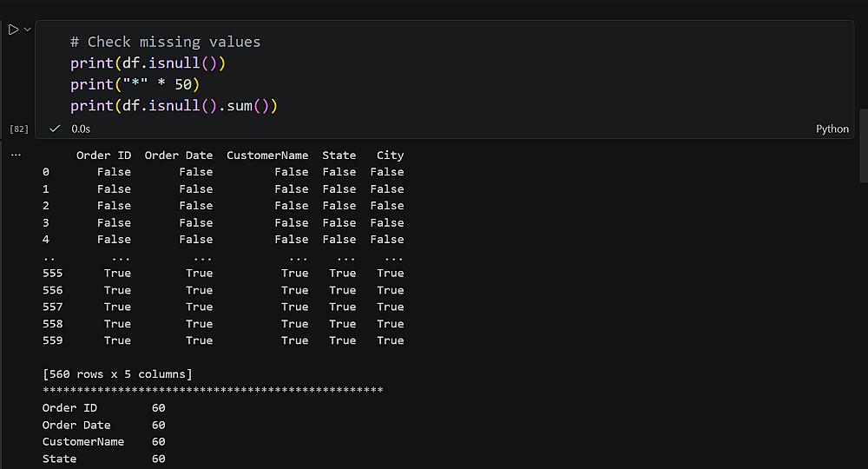Place cursor in the "# Check missing values" comment

(x=165, y=42)
